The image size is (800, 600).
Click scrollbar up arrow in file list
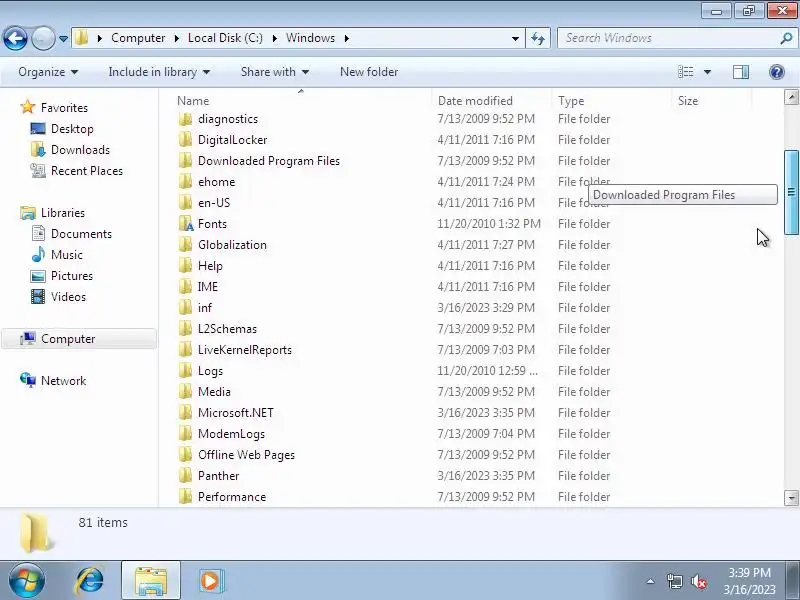click(x=791, y=97)
